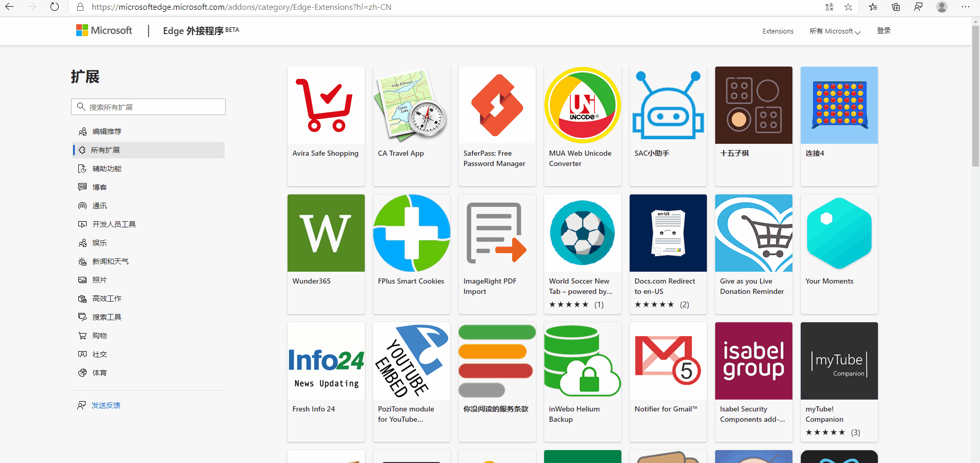Open the translate page icon

[829, 7]
